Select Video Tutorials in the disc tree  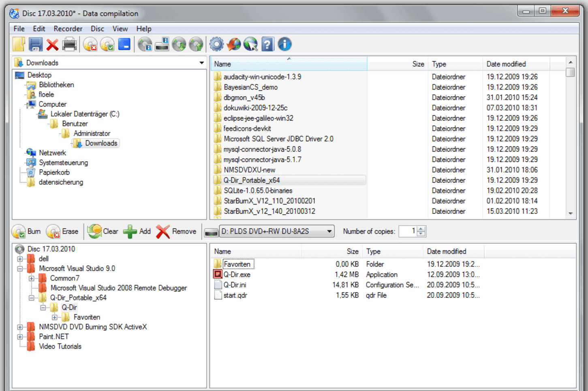click(60, 346)
